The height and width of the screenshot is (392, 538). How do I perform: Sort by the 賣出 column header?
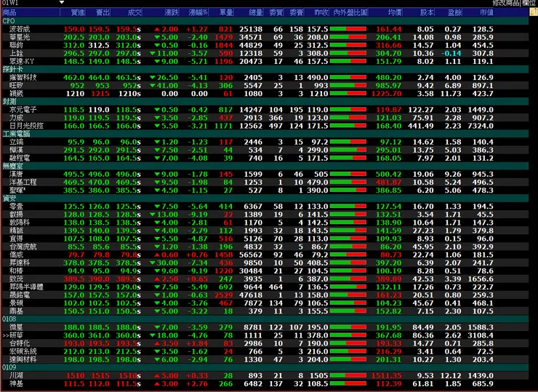pyautogui.click(x=103, y=12)
